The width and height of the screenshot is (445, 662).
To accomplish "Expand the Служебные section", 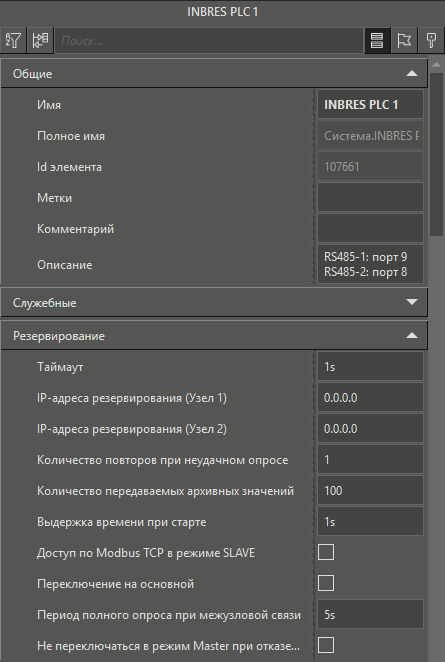I will (x=214, y=302).
